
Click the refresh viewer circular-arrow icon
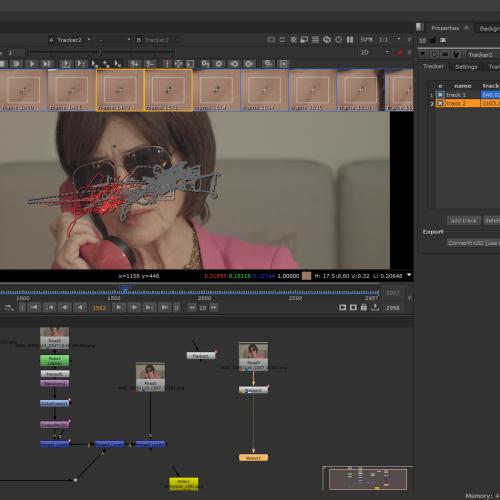(x=327, y=40)
